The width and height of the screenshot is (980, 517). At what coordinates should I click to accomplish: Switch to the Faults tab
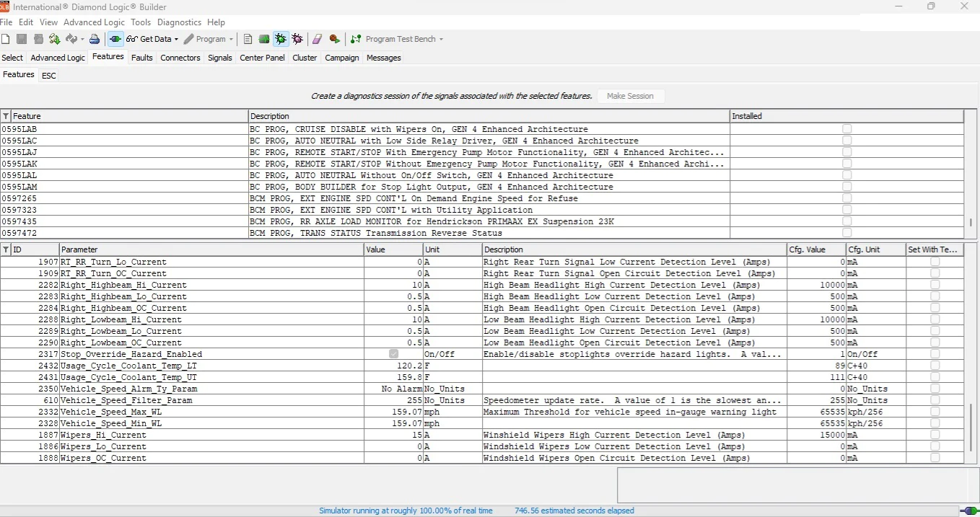coord(142,58)
